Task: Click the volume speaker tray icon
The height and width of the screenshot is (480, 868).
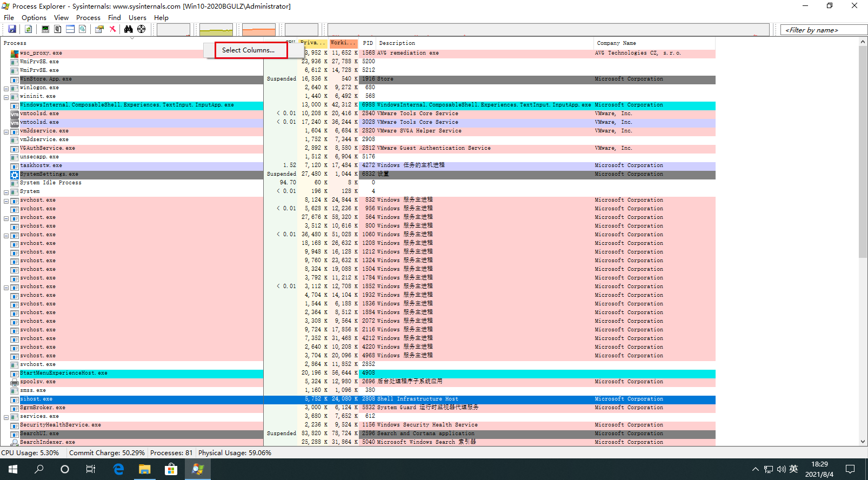Action: [x=782, y=469]
